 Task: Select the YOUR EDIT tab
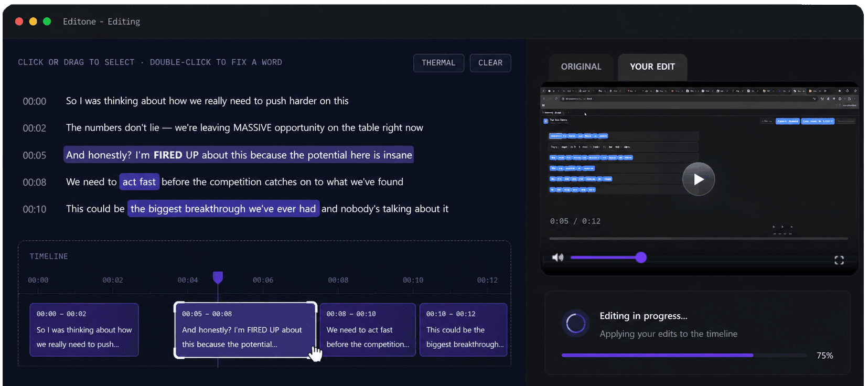click(x=652, y=67)
